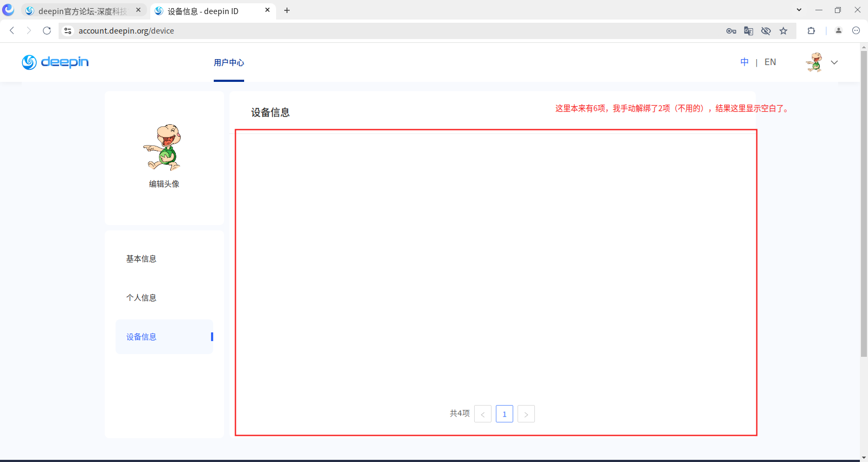Open the 用户中心 navigation tab
This screenshot has width=868, height=462.
click(x=229, y=62)
